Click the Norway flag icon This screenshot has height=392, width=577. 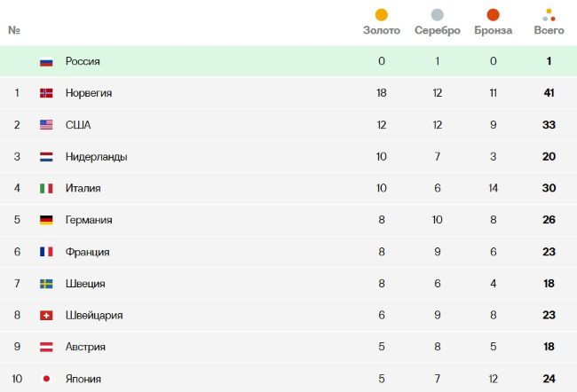click(x=46, y=93)
